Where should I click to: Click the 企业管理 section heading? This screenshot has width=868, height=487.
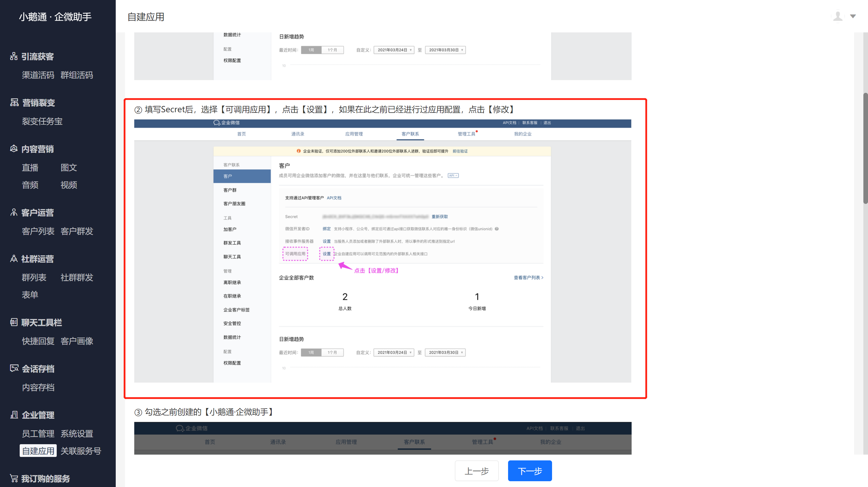pyautogui.click(x=38, y=415)
